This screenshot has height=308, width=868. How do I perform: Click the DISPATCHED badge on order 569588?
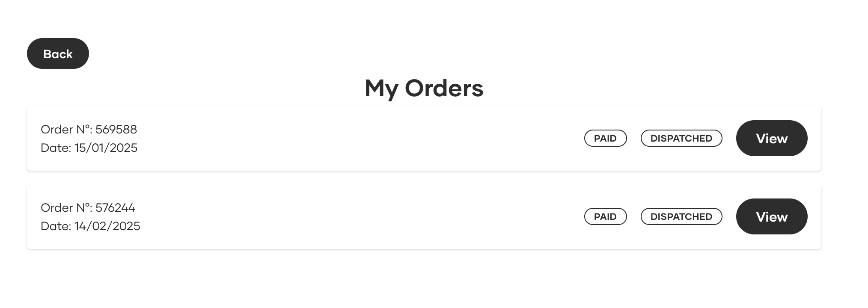click(x=681, y=138)
